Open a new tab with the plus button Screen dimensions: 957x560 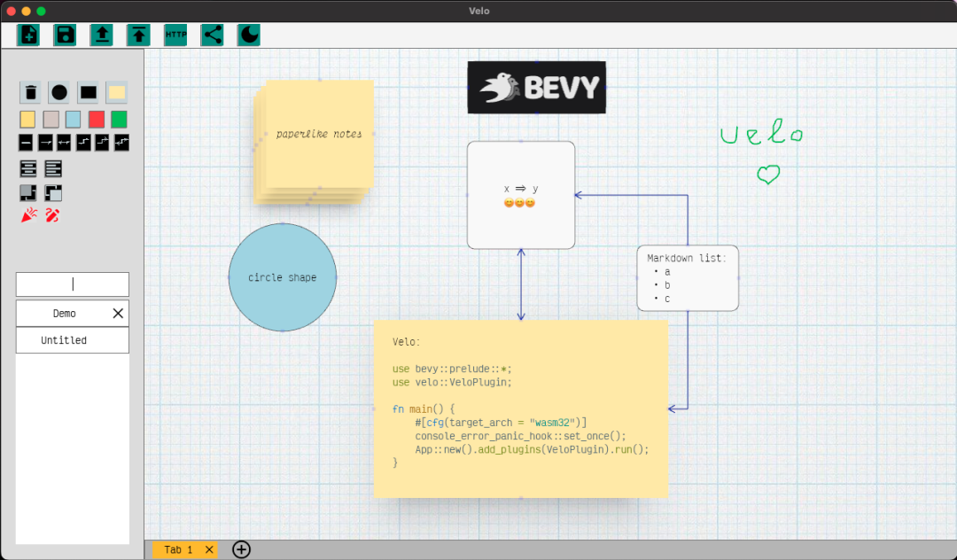[240, 549]
